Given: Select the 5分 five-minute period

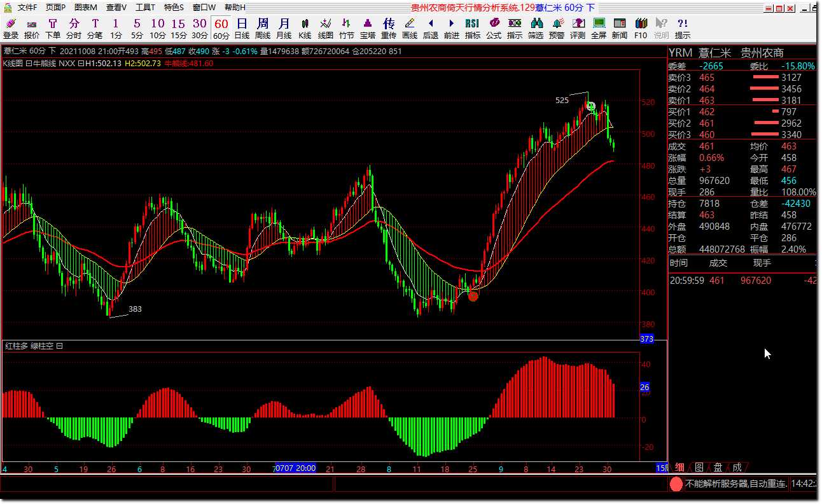Looking at the screenshot, I should [137, 29].
